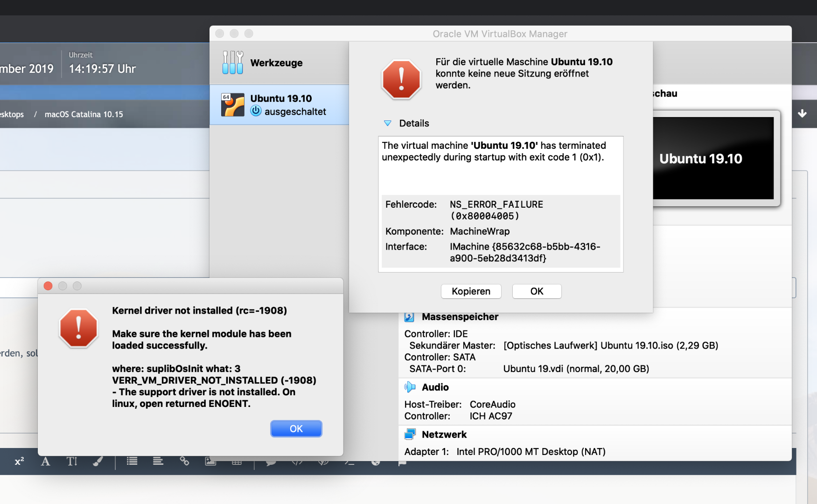
Task: Click the 'MachineWrap' component value
Action: click(480, 231)
